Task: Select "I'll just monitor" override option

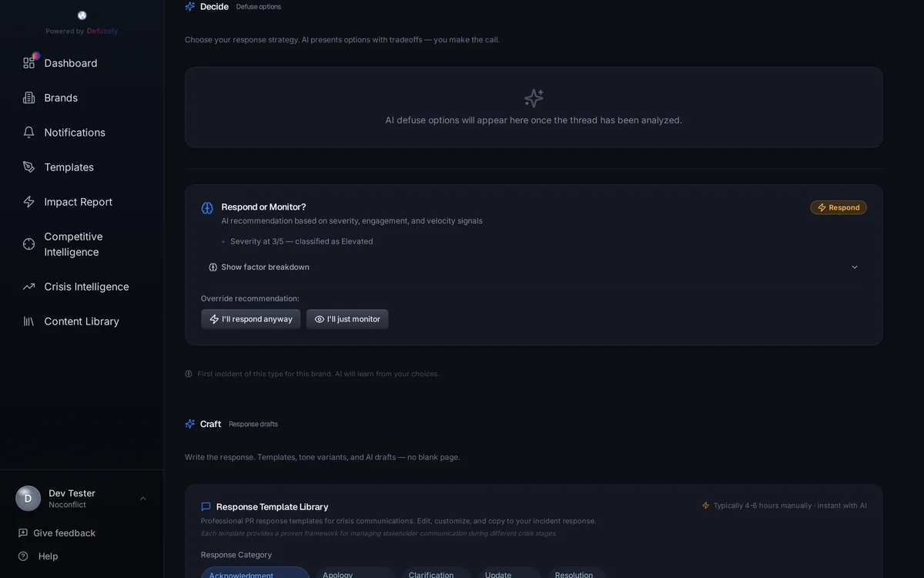Action: 347,319
